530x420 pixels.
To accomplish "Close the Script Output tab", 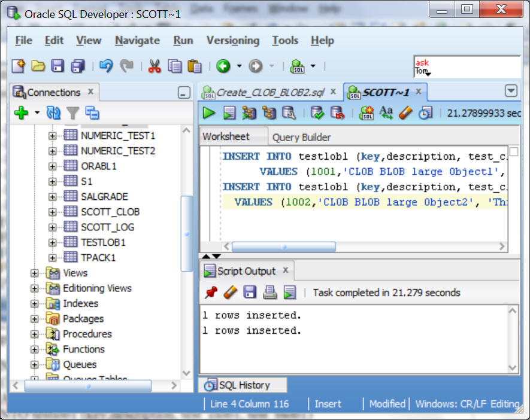I will (286, 270).
